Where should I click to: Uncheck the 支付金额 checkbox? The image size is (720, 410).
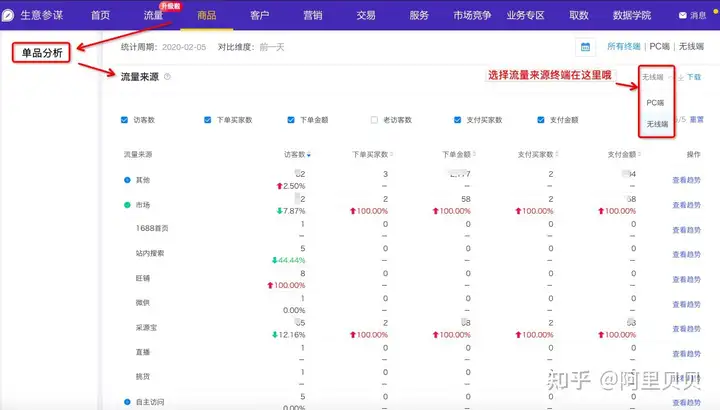[x=541, y=120]
